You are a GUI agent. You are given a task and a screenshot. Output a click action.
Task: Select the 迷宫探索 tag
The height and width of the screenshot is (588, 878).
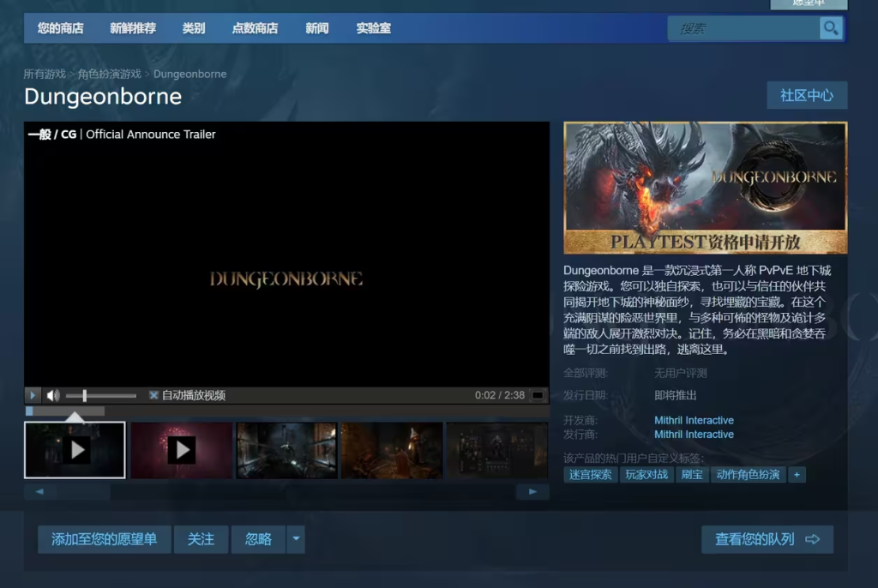pos(590,475)
